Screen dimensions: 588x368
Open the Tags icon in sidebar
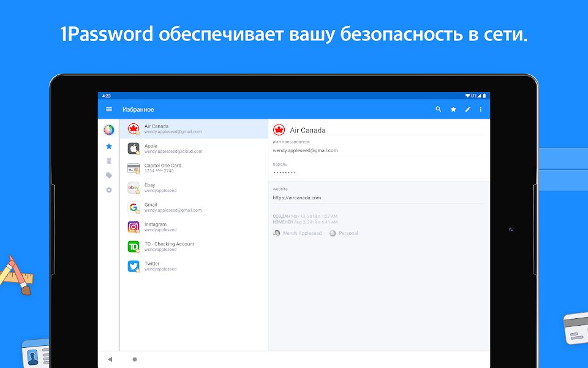coord(109,175)
